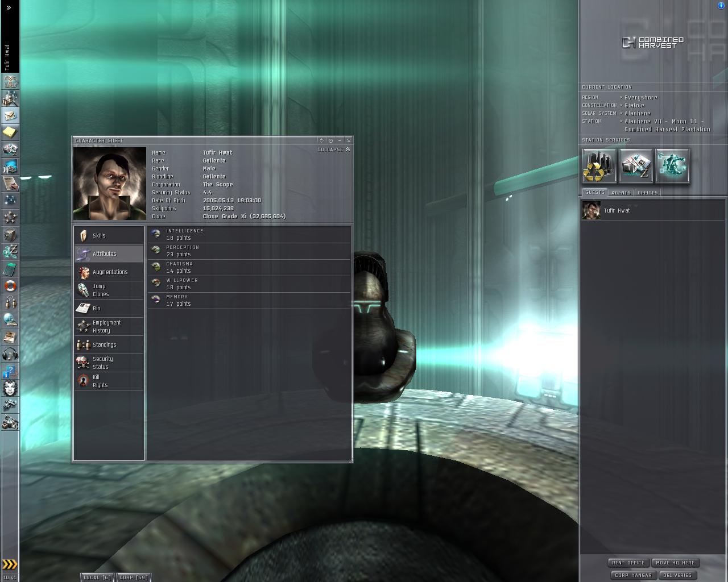Image resolution: width=728 pixels, height=582 pixels.
Task: Collapse the character sheet header
Action: coord(334,149)
